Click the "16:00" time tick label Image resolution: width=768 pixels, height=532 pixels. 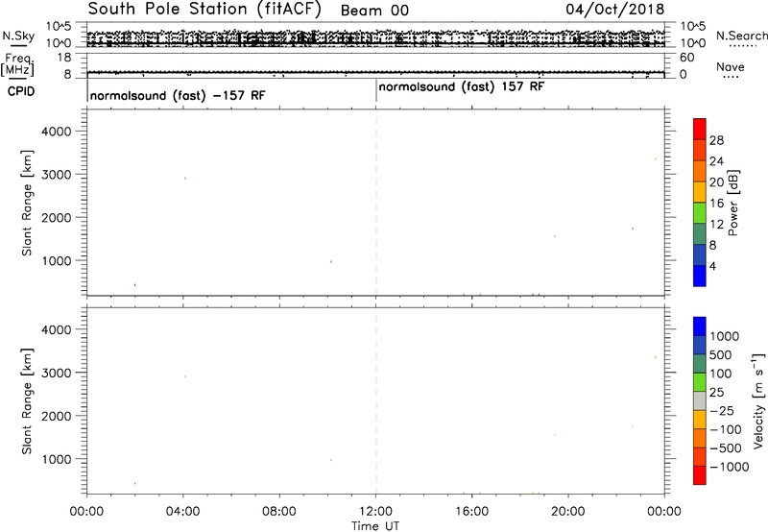[471, 512]
